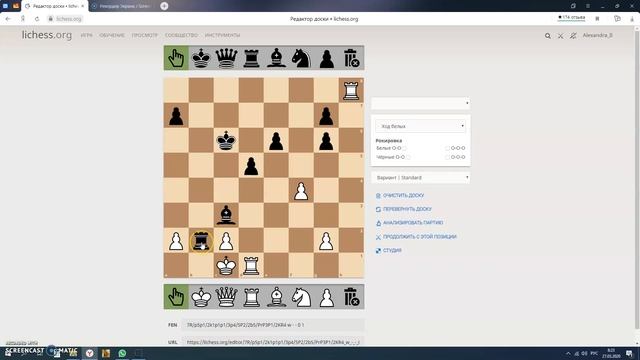Open the Variant Standard dropdown

tap(420, 178)
